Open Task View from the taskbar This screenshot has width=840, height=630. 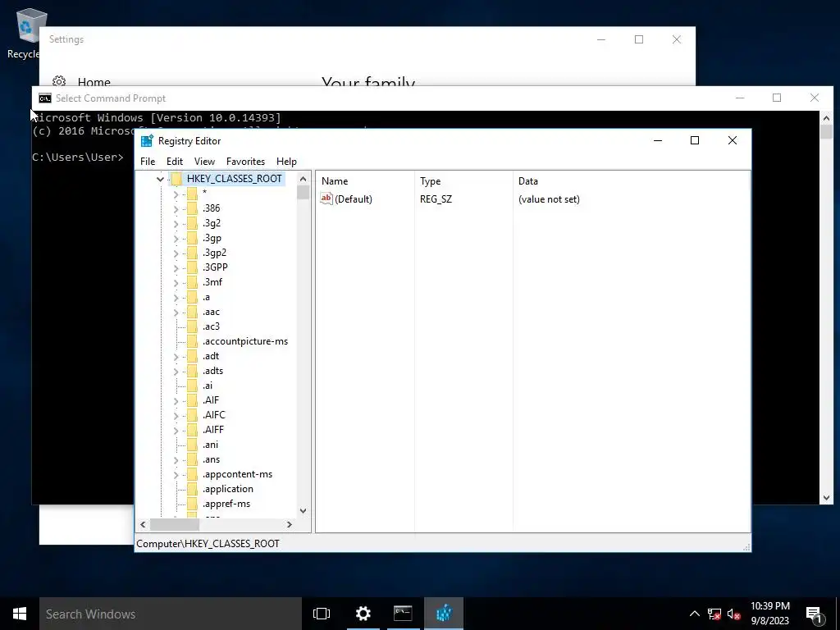click(322, 614)
